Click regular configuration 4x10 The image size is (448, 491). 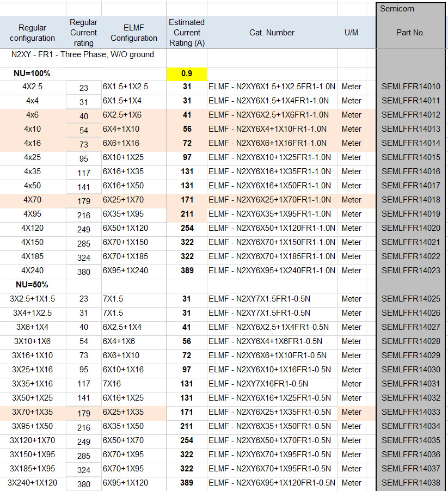coord(33,129)
